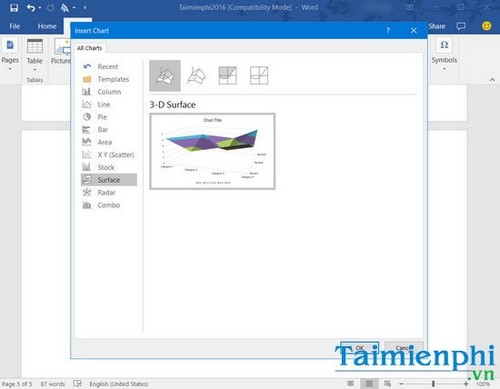This screenshot has height=389, width=500.
Task: Click the Undo arrow icon
Action: (31, 7)
